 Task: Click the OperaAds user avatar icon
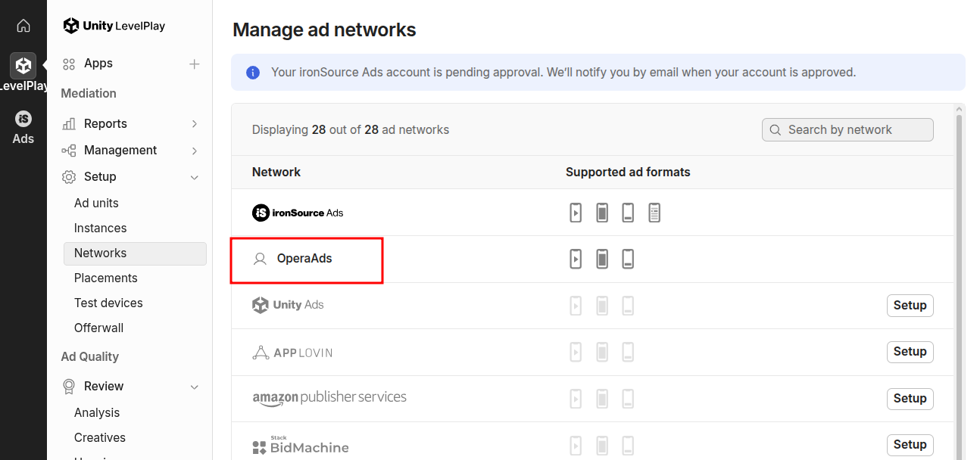click(x=260, y=259)
